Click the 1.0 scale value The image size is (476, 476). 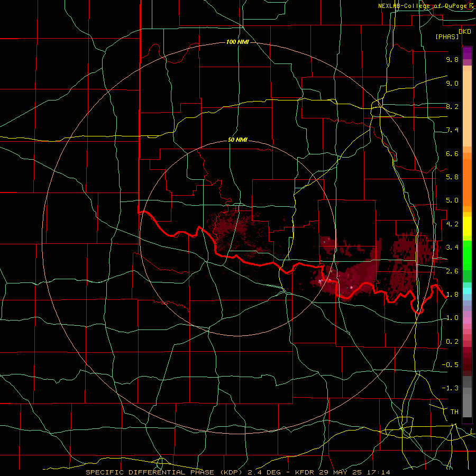(x=452, y=318)
